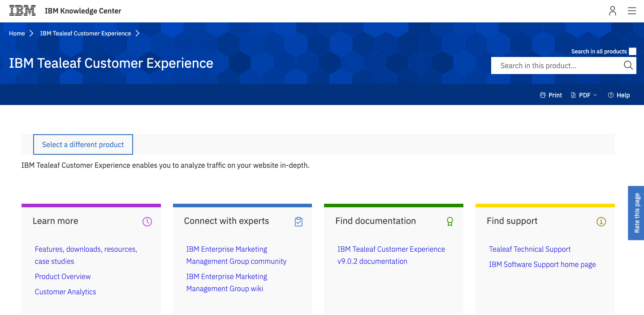Image resolution: width=644 pixels, height=315 pixels.
Task: Open Tealeaf Technical Support
Action: tap(530, 249)
